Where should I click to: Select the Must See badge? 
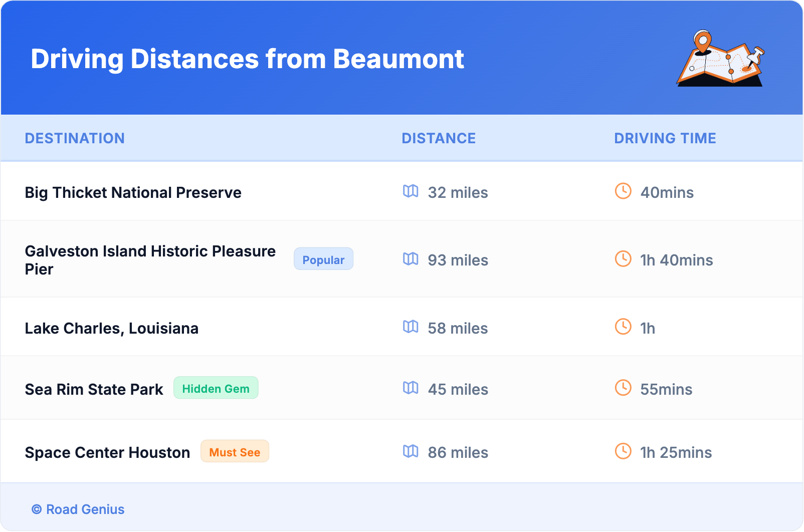pos(235,452)
